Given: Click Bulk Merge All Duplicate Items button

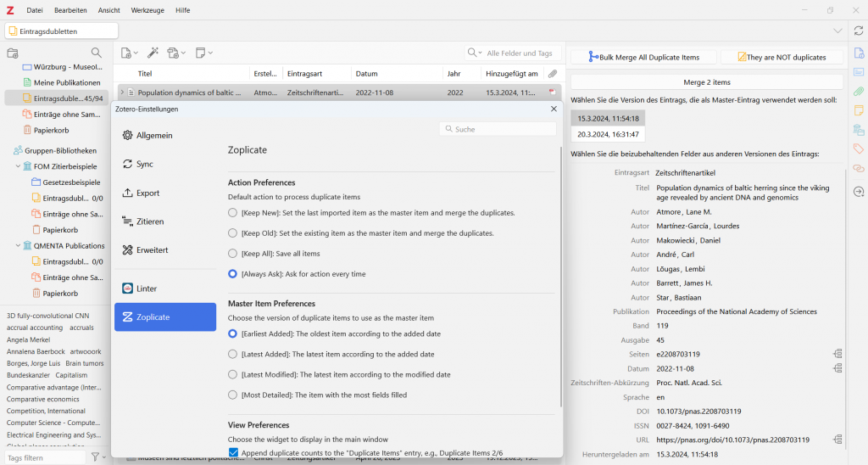Looking at the screenshot, I should pyautogui.click(x=644, y=57).
